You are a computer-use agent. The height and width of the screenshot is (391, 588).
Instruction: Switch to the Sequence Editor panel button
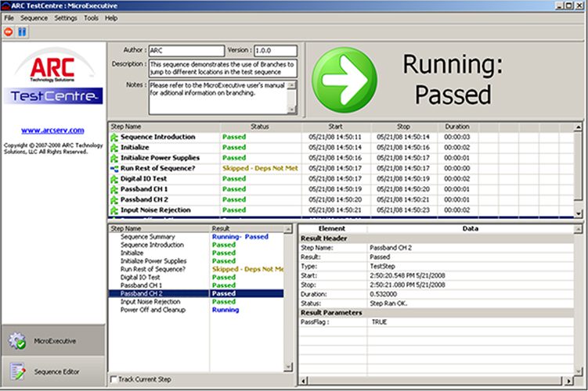click(53, 371)
